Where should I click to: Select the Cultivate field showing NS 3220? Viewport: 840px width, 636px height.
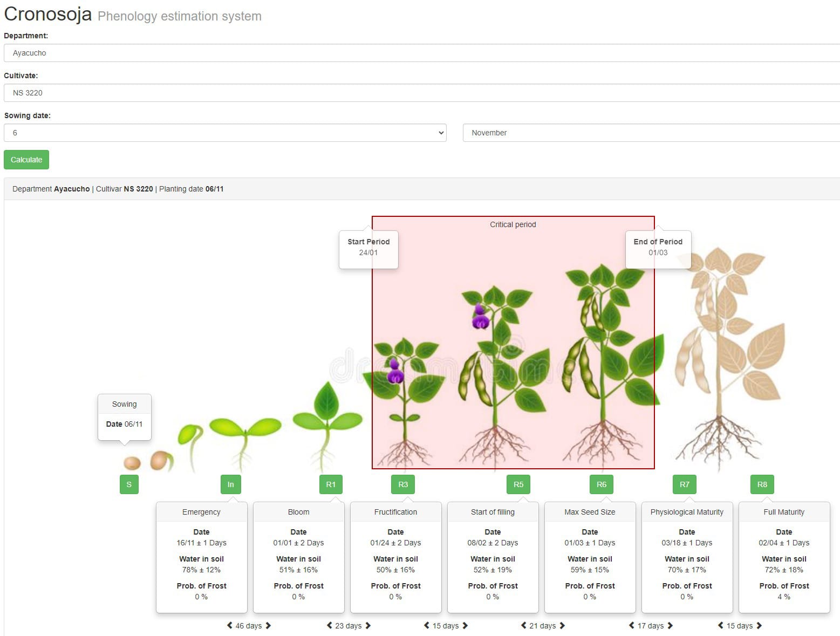click(x=420, y=93)
